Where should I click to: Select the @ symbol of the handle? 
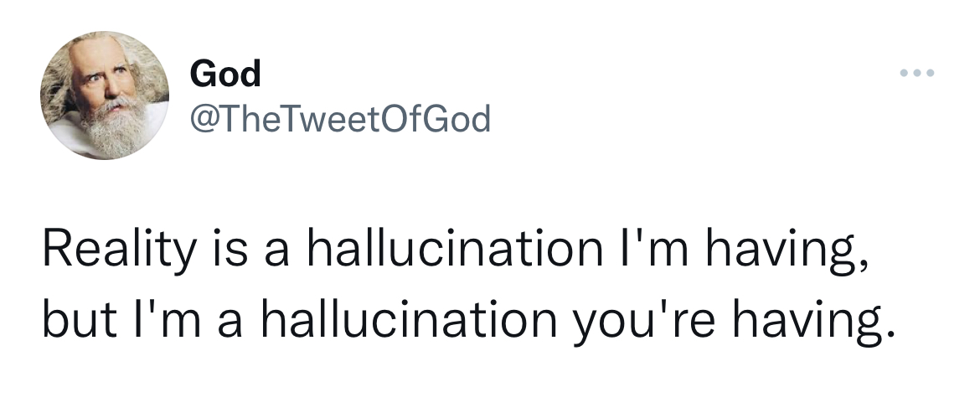(204, 120)
